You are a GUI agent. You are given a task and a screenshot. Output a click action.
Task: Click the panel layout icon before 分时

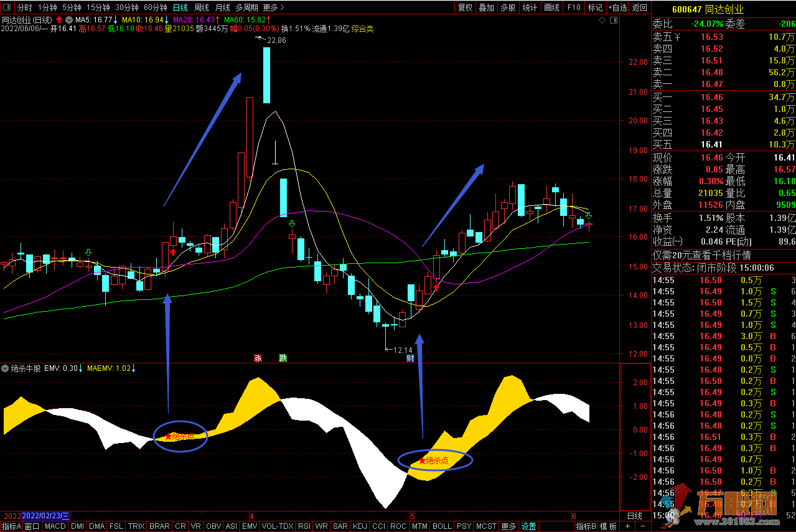pyautogui.click(x=7, y=7)
